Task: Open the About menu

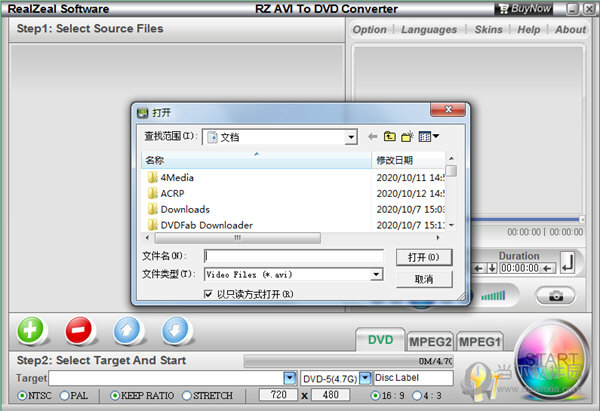Action: click(570, 29)
